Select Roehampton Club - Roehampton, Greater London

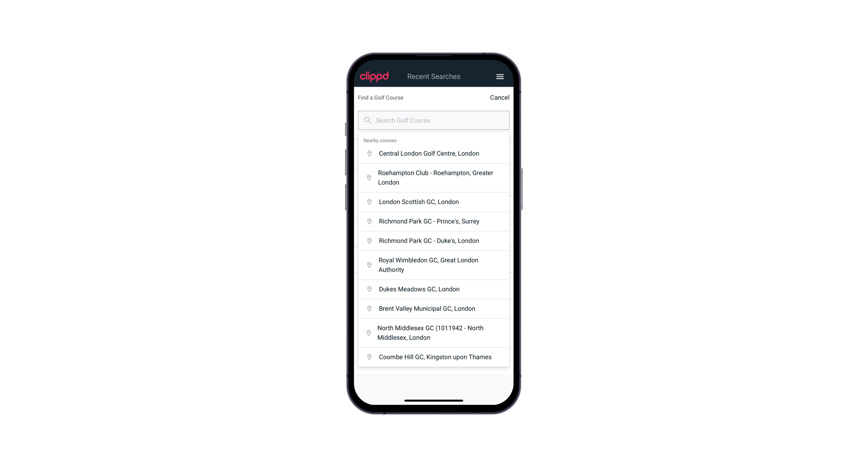click(434, 178)
